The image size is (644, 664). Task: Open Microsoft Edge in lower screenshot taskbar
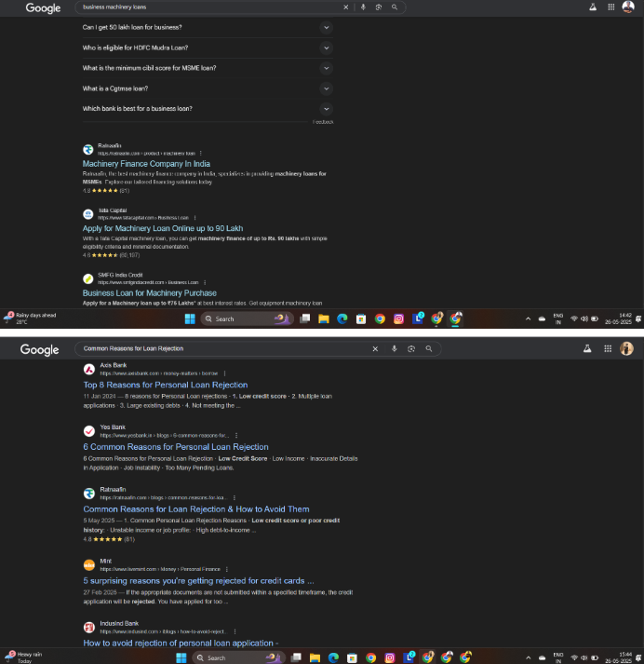coord(333,657)
